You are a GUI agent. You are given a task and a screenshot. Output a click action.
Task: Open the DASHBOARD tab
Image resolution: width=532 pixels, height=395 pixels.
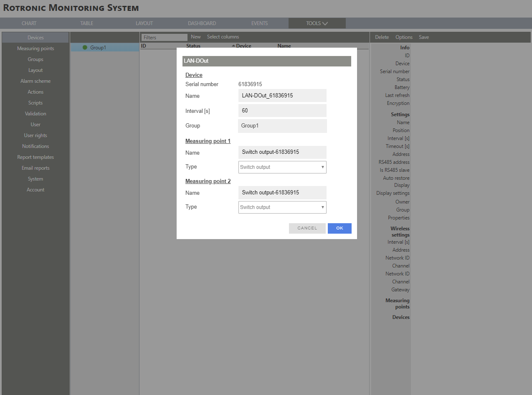[202, 23]
